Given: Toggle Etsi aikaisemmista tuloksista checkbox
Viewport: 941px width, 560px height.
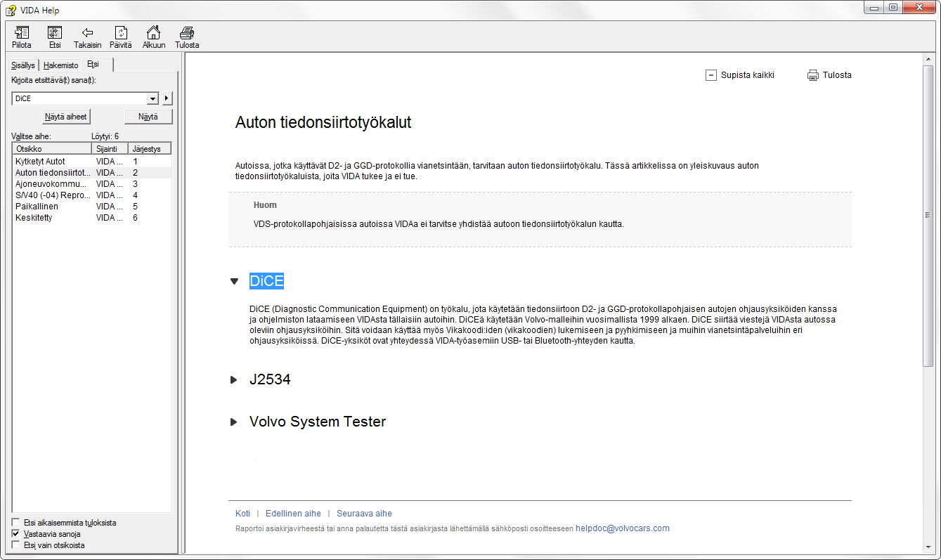Looking at the screenshot, I should pos(16,523).
